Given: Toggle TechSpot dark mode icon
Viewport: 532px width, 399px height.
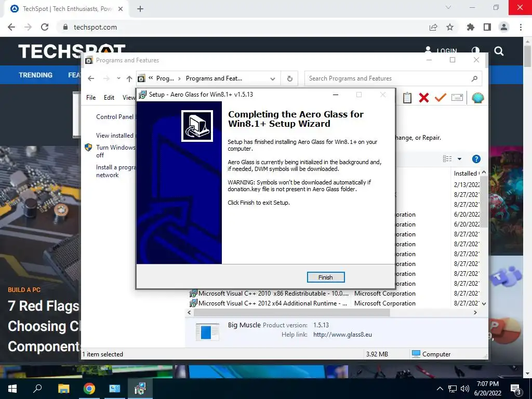Looking at the screenshot, I should click(x=475, y=49).
